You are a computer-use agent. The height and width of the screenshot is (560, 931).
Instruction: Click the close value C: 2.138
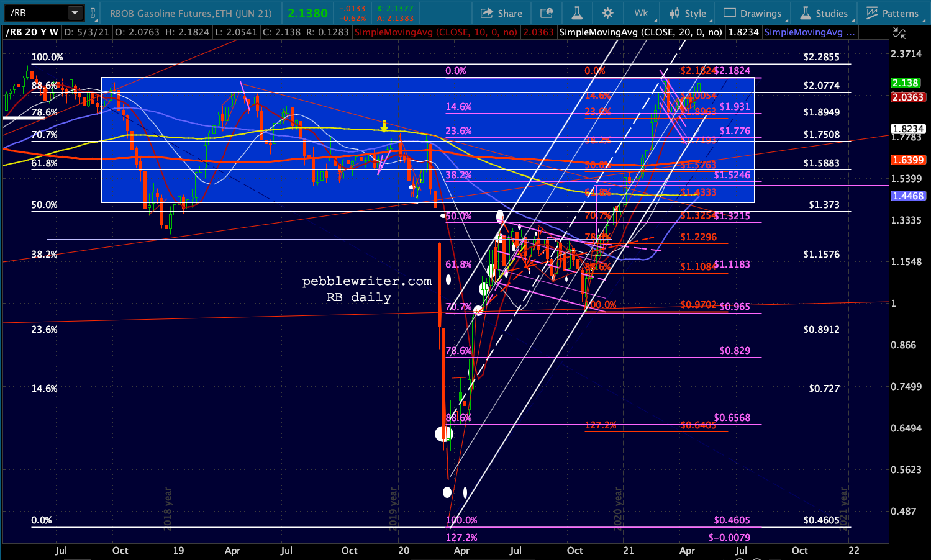280,32
